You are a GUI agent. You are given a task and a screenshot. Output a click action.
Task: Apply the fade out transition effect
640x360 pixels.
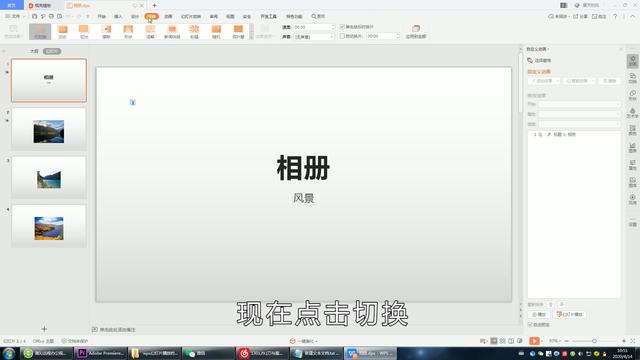62,31
